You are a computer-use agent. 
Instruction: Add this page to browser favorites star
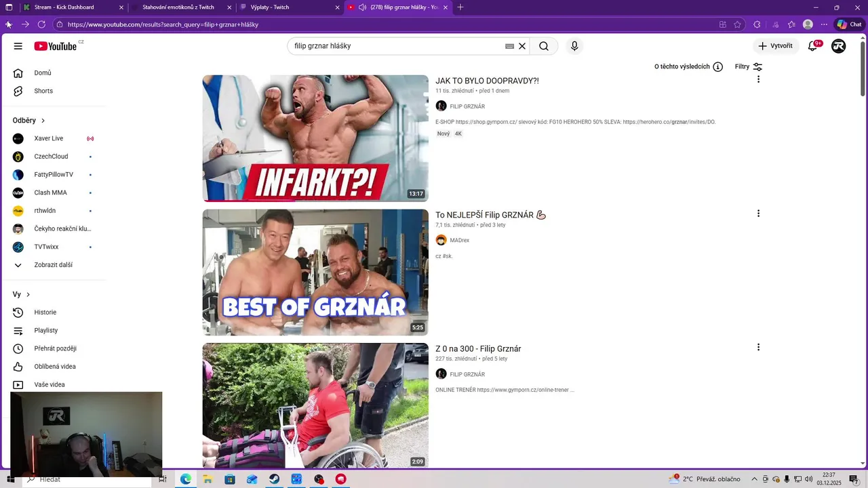coord(738,24)
